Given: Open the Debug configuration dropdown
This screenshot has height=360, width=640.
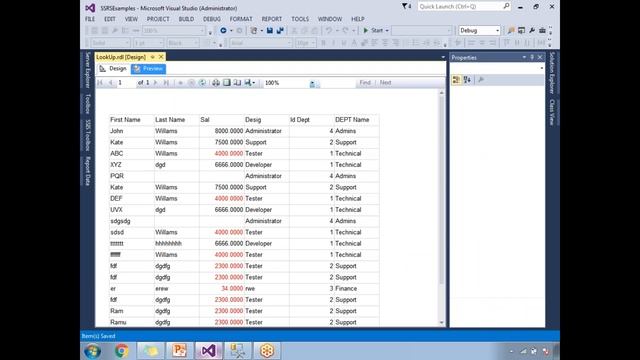Looking at the screenshot, I should point(479,31).
